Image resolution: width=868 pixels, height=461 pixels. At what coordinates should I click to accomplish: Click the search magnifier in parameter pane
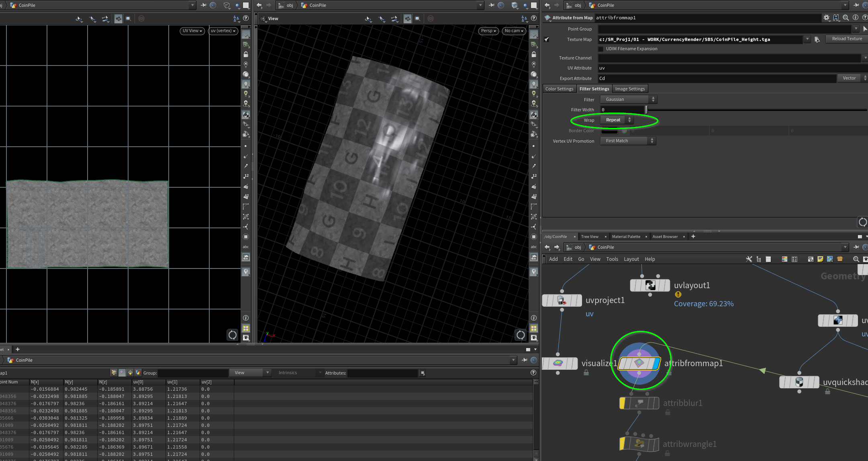tap(846, 18)
